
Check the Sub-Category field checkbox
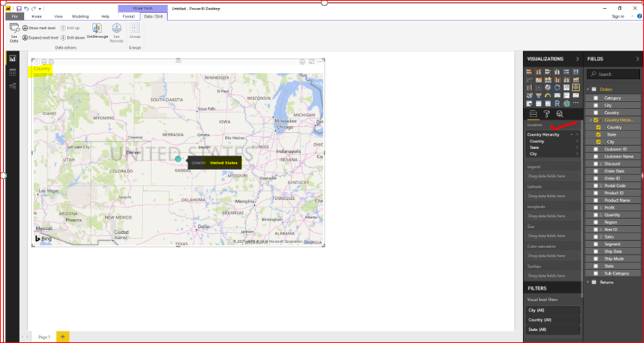[596, 273]
